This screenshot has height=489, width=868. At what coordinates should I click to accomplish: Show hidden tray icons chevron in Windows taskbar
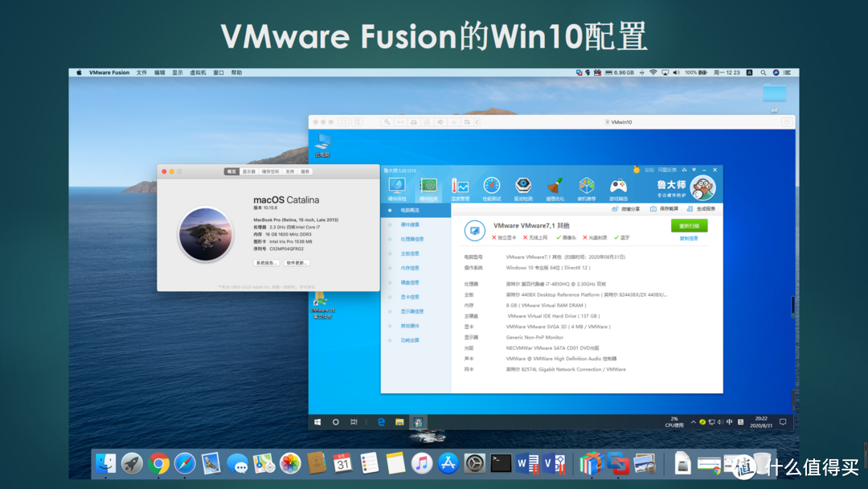click(693, 422)
